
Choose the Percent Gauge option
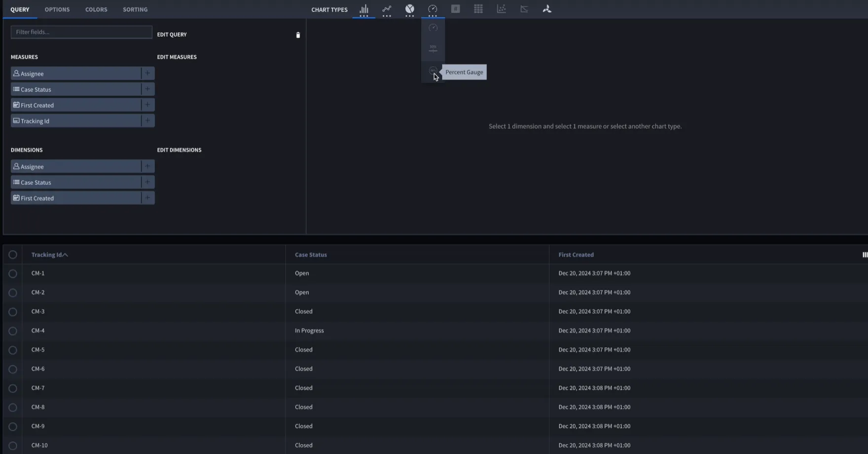(433, 72)
